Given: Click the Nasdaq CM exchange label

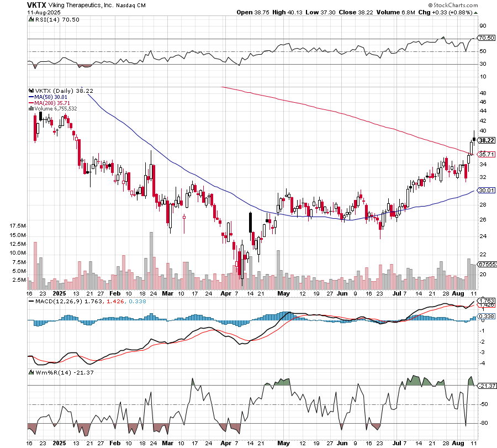Looking at the screenshot, I should pyautogui.click(x=130, y=6).
